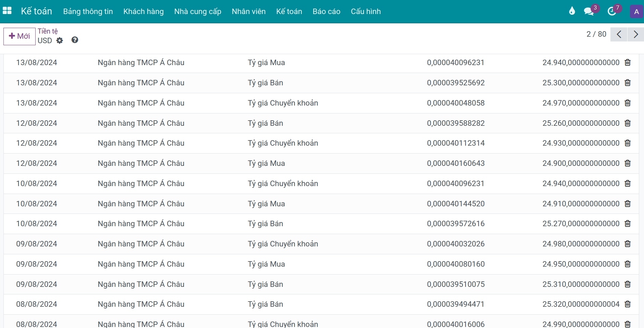This screenshot has width=644, height=328.
Task: Delete the 08/08/2024 Tỷ giá Bán row
Action: click(628, 304)
